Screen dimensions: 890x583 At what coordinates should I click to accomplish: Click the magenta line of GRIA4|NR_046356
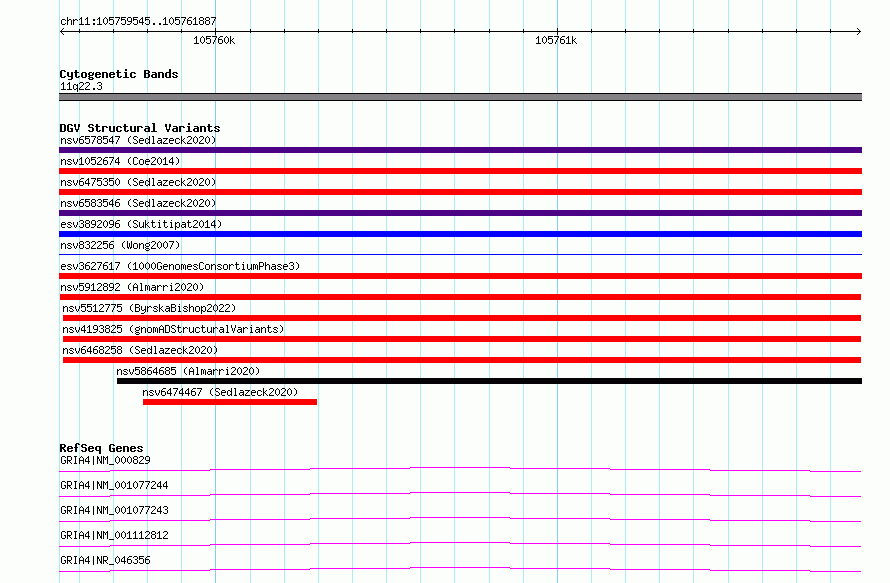(460, 569)
